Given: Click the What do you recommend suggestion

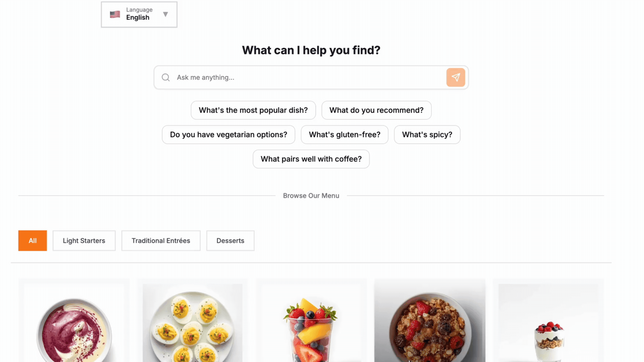Looking at the screenshot, I should pyautogui.click(x=376, y=110).
